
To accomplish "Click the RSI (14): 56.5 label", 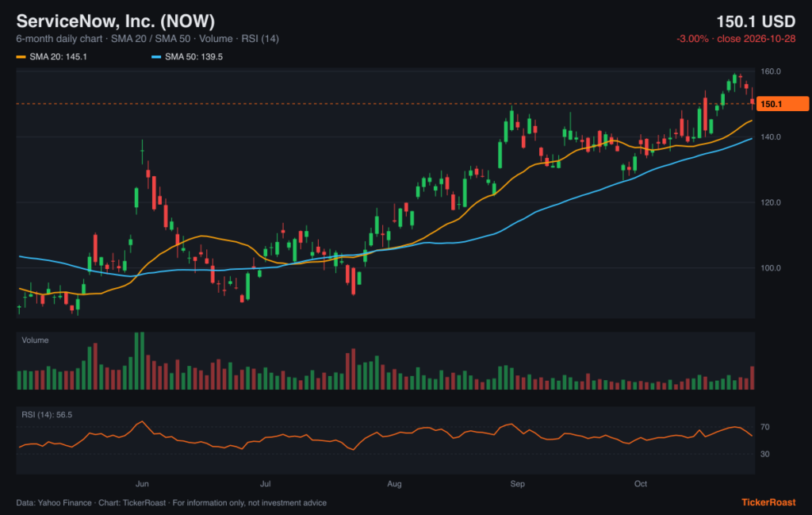I will pos(47,415).
